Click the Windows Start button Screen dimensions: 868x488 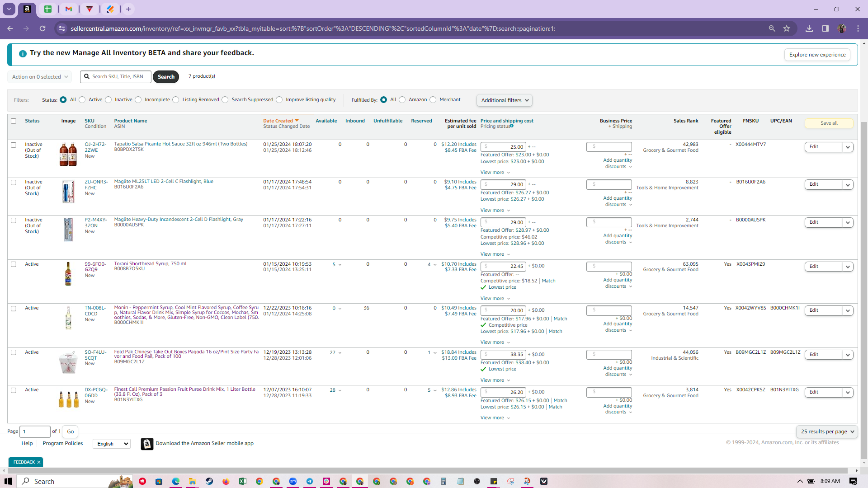pyautogui.click(x=8, y=481)
